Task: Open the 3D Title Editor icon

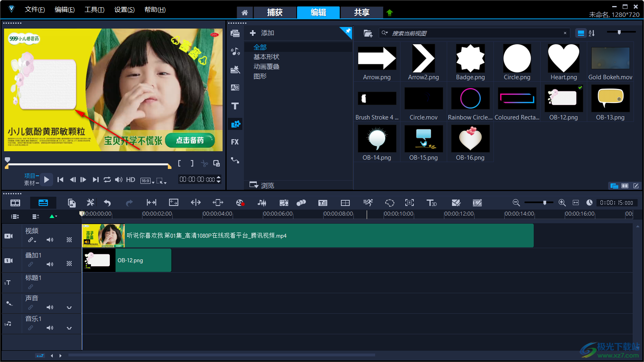Action: pyautogui.click(x=431, y=203)
